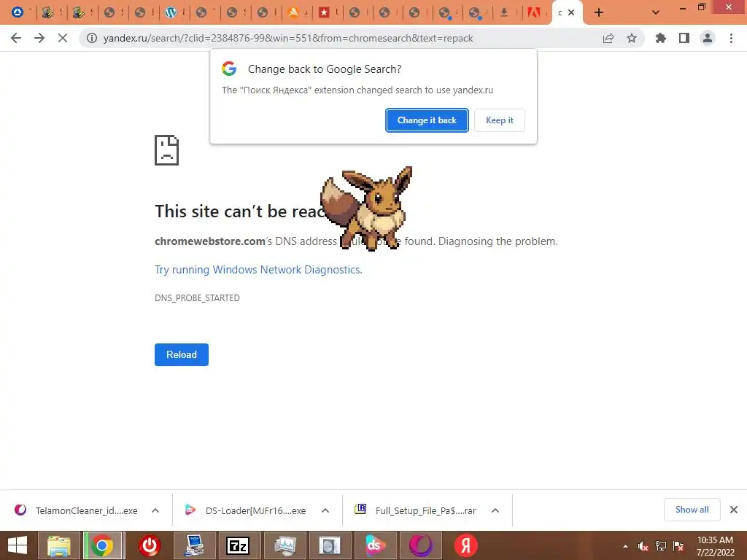Expand the tab search dropdown arrow
The height and width of the screenshot is (560, 747).
click(x=656, y=12)
